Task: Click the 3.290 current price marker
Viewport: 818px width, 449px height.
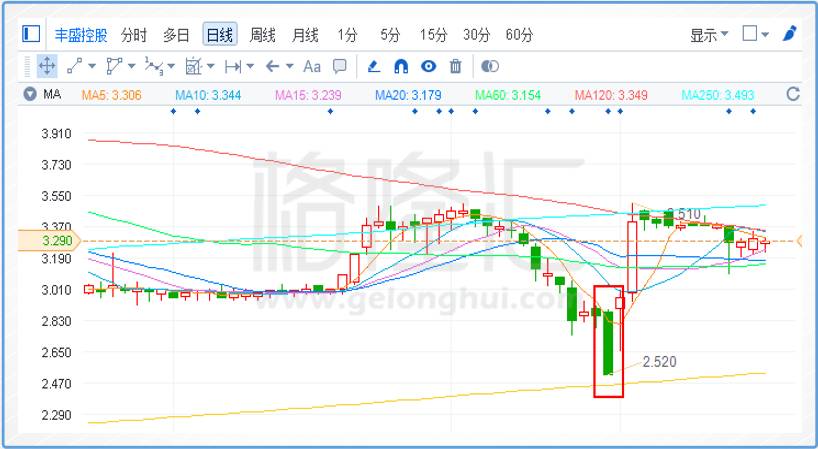Action: [x=50, y=241]
